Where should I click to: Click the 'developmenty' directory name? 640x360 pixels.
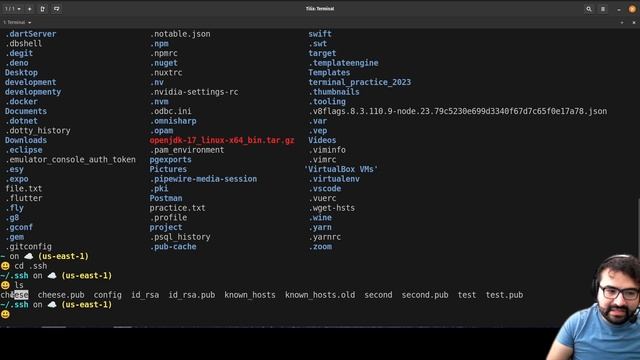(33, 92)
